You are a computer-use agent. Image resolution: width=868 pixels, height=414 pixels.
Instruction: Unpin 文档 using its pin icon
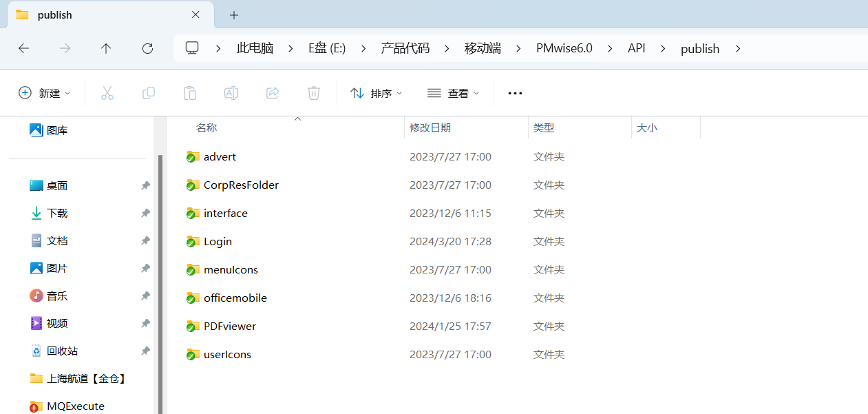[x=145, y=240]
